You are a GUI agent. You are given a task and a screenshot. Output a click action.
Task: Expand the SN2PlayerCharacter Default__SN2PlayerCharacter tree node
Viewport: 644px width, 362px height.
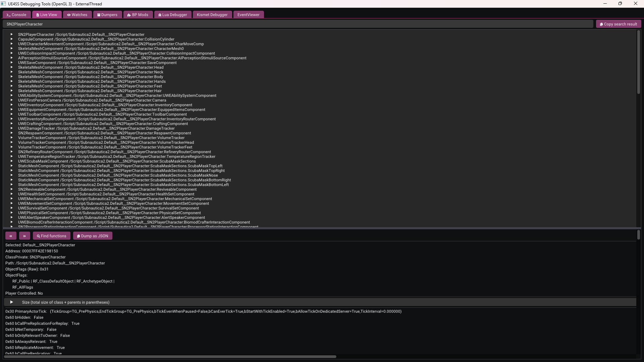[x=11, y=35]
